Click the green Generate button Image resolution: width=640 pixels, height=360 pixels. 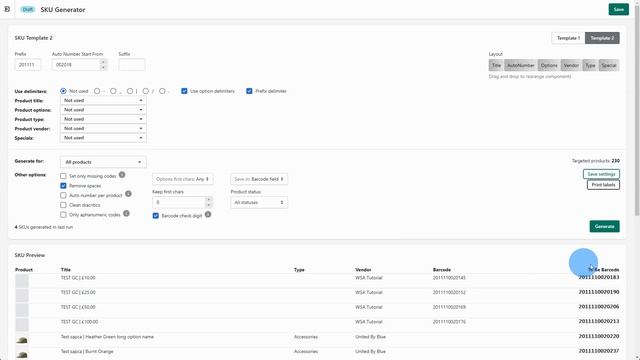click(604, 226)
